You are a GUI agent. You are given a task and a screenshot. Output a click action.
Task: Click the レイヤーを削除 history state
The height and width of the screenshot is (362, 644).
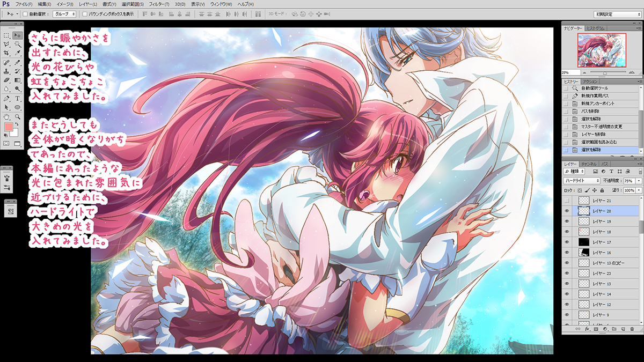593,134
